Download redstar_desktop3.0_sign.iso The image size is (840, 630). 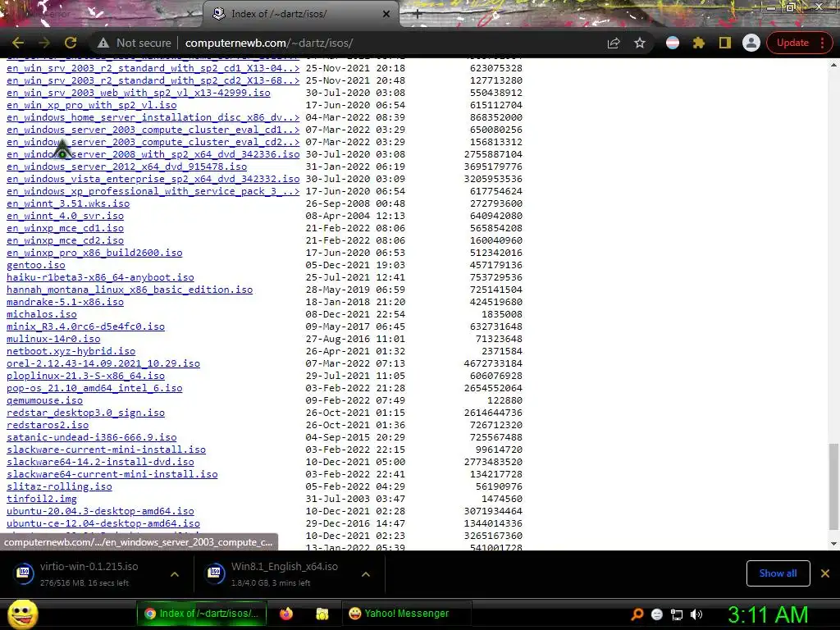coord(85,413)
